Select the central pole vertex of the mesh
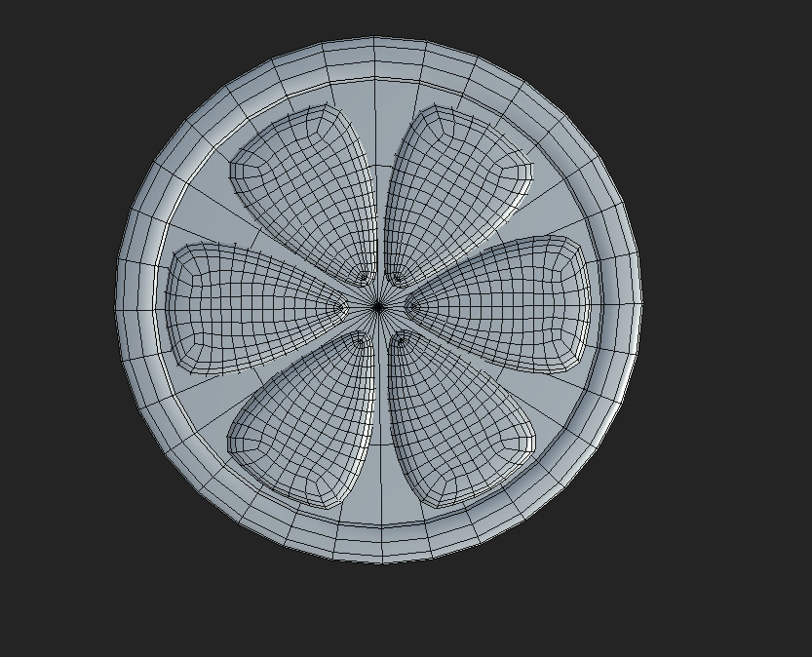 (378, 307)
